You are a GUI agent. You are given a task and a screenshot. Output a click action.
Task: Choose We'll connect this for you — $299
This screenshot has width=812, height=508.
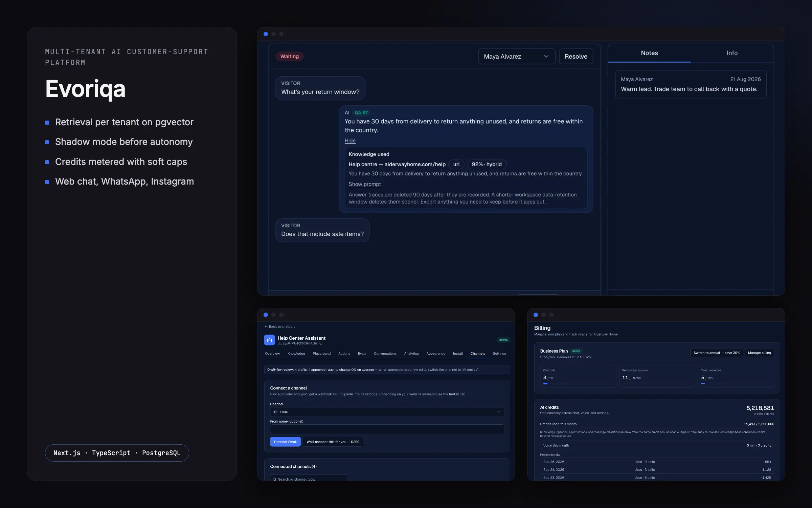[x=333, y=442]
